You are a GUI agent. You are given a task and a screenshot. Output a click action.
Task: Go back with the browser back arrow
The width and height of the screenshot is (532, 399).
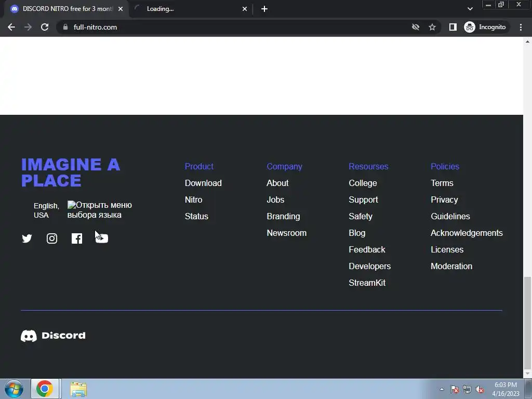tap(11, 27)
